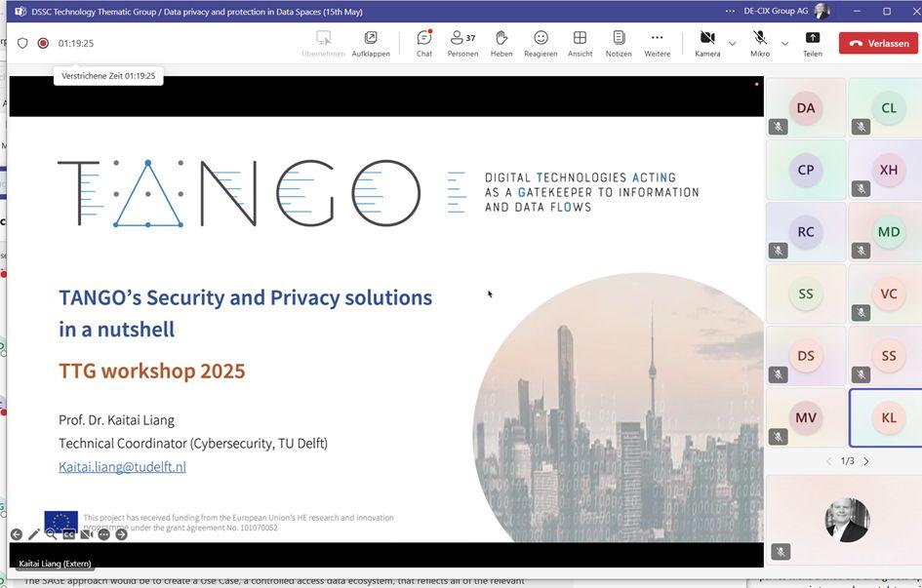Open the Kaitai.liang@tudelft.nl email link
The image size is (922, 588).
pyautogui.click(x=122, y=467)
